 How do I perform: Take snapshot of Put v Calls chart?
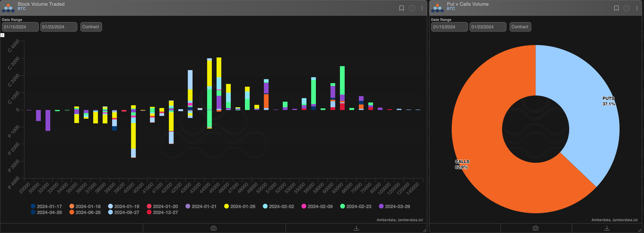[535, 228]
